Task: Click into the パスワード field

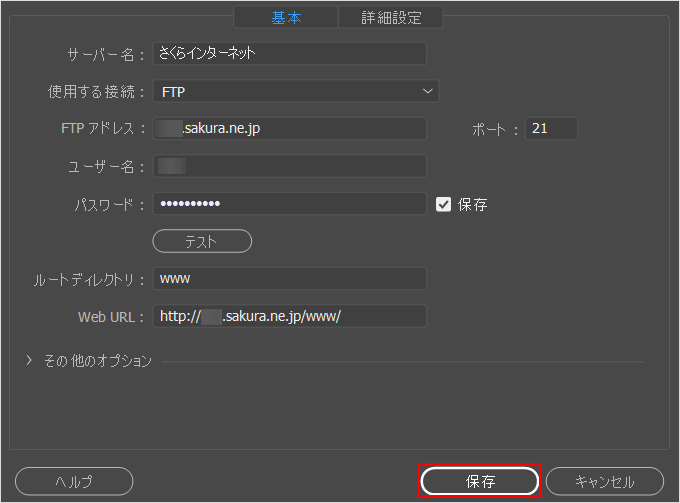Action: tap(289, 204)
